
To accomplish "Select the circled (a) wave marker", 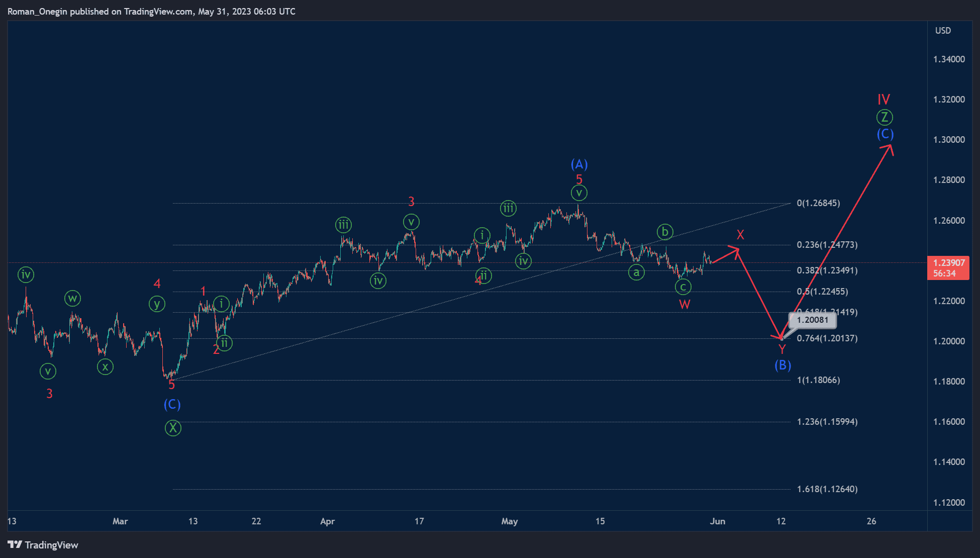I will [636, 272].
